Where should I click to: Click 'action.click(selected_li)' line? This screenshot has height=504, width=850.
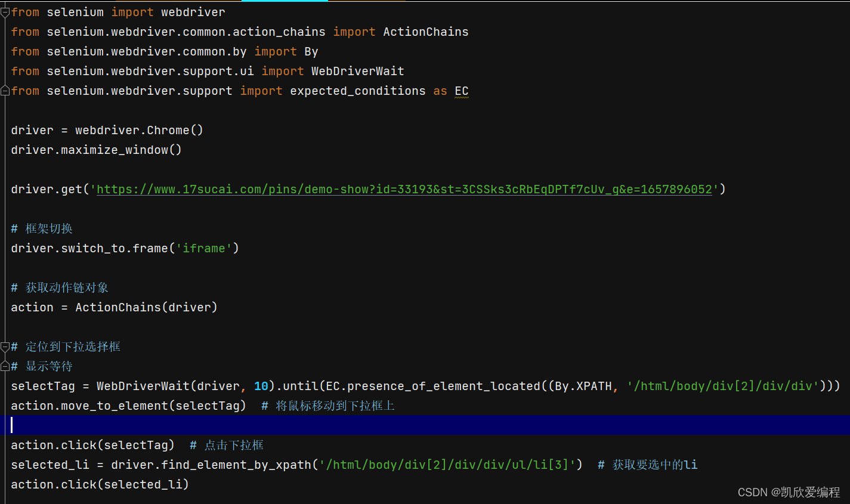[x=100, y=485]
